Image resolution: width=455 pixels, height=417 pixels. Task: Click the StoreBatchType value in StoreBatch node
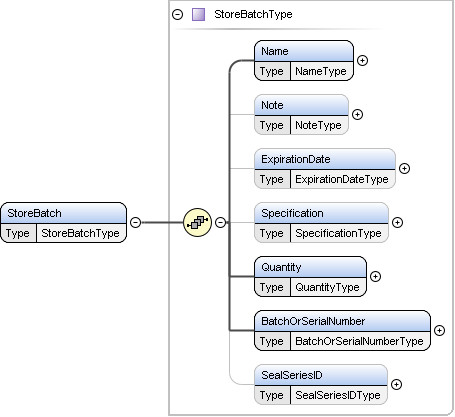coord(80,233)
